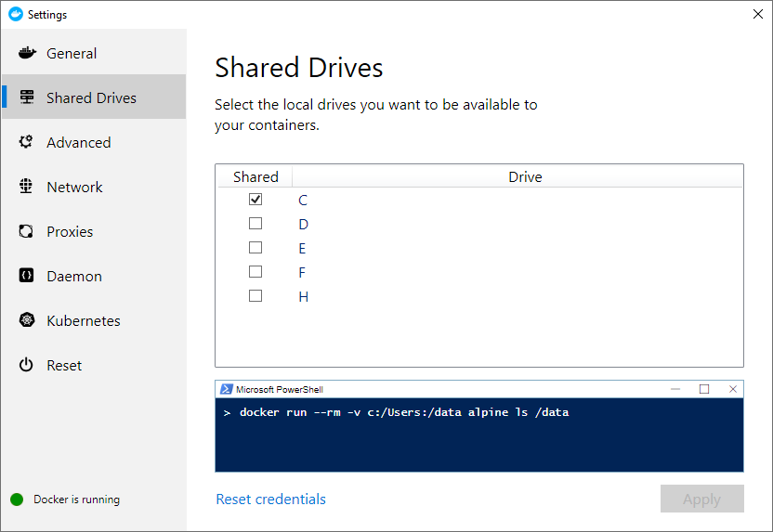Screen dimensions: 773x532
Task: Click the Kubernetes wheel icon
Action: coord(27,320)
